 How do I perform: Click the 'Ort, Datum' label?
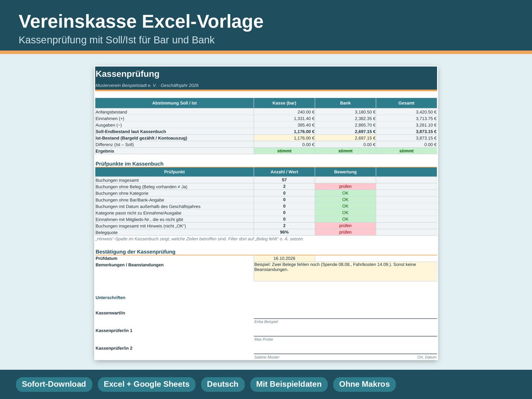[426, 357]
